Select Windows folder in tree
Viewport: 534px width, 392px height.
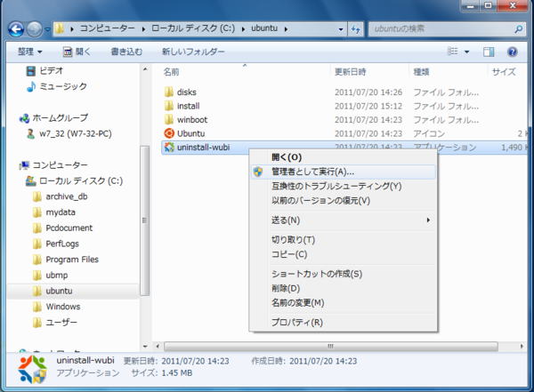57,307
